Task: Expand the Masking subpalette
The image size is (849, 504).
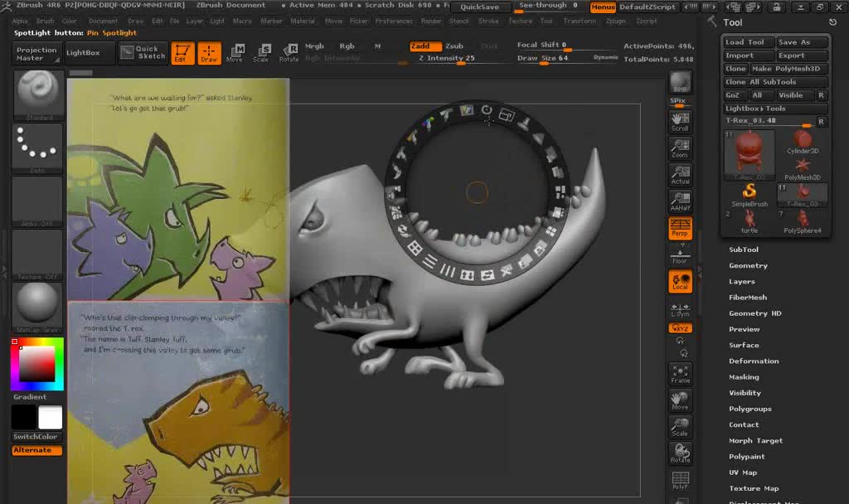Action: tap(744, 377)
